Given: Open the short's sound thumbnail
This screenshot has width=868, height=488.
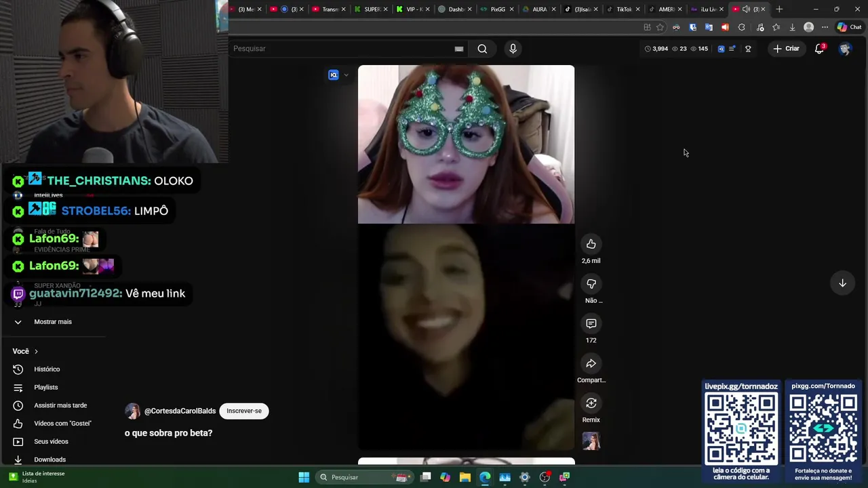Looking at the screenshot, I should 591,441.
